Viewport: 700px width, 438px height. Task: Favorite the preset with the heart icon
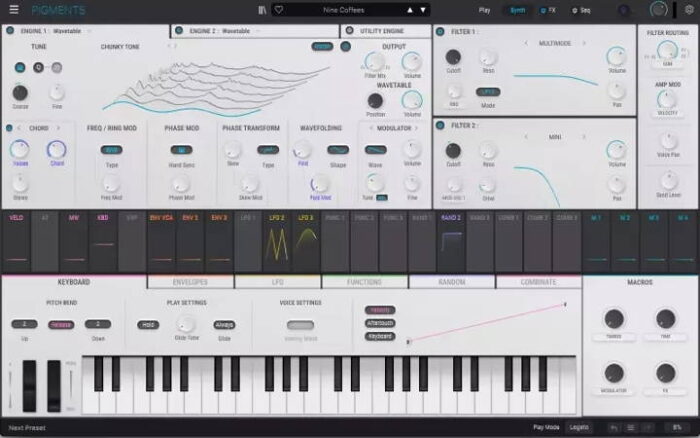click(278, 10)
